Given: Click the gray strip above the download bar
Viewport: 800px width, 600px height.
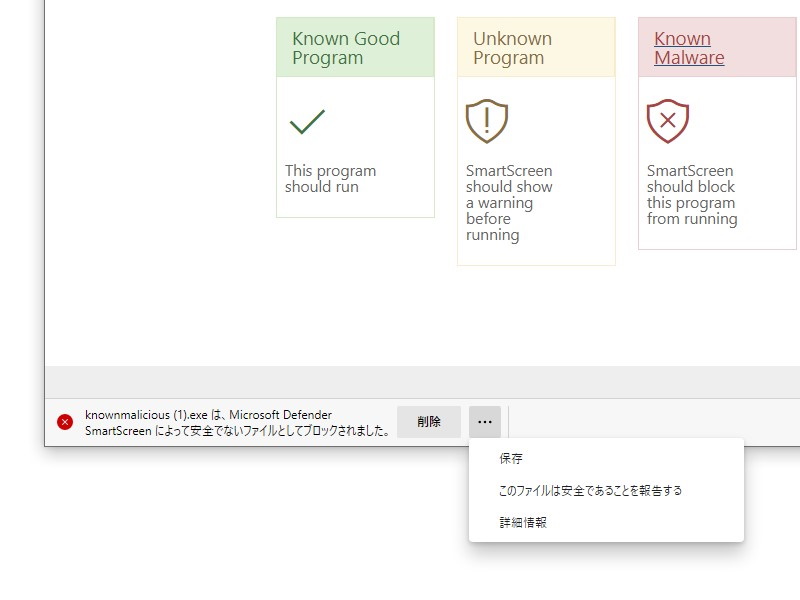Looking at the screenshot, I should click(400, 382).
